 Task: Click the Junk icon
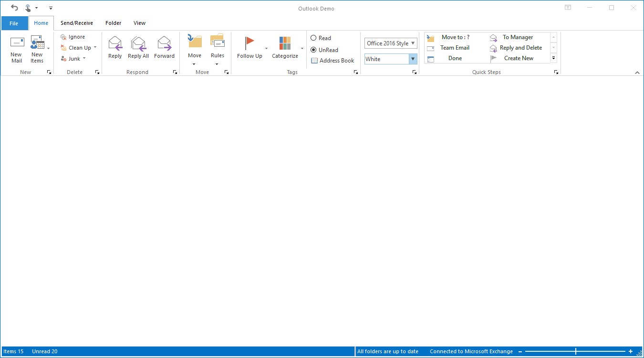coord(63,59)
